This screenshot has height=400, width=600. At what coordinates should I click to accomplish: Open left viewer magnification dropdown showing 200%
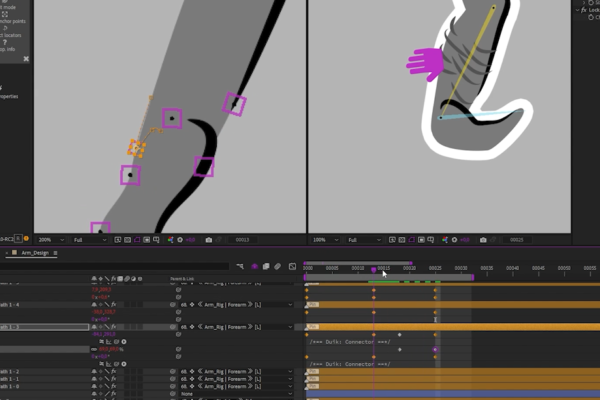pos(48,240)
